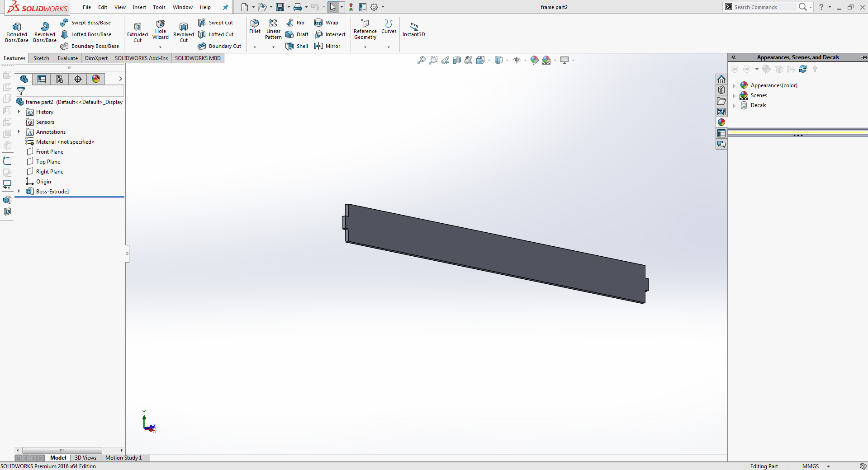Open the Fillet dropdown arrow
Image resolution: width=868 pixels, height=470 pixels.
(255, 47)
